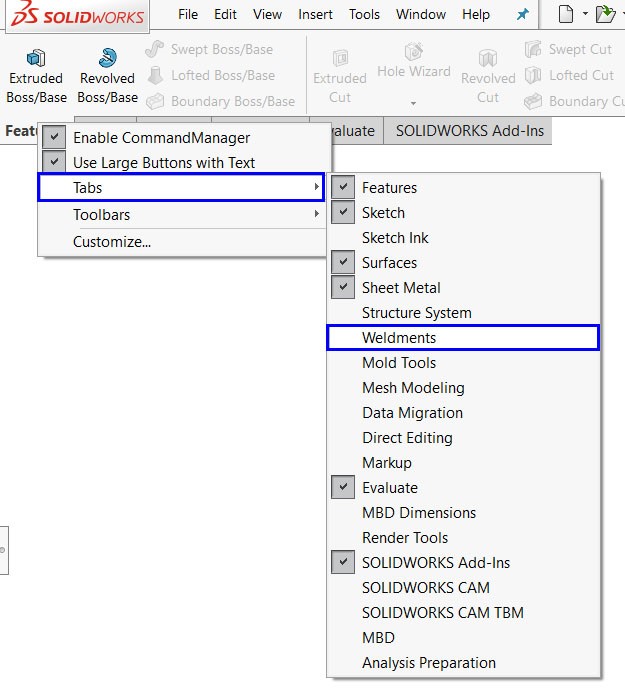Choose Customize... from the context menu

182,242
